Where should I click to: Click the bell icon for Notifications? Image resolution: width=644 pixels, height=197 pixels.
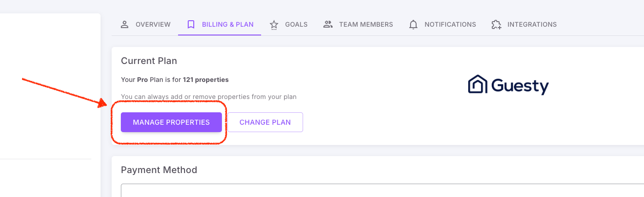coord(413,25)
